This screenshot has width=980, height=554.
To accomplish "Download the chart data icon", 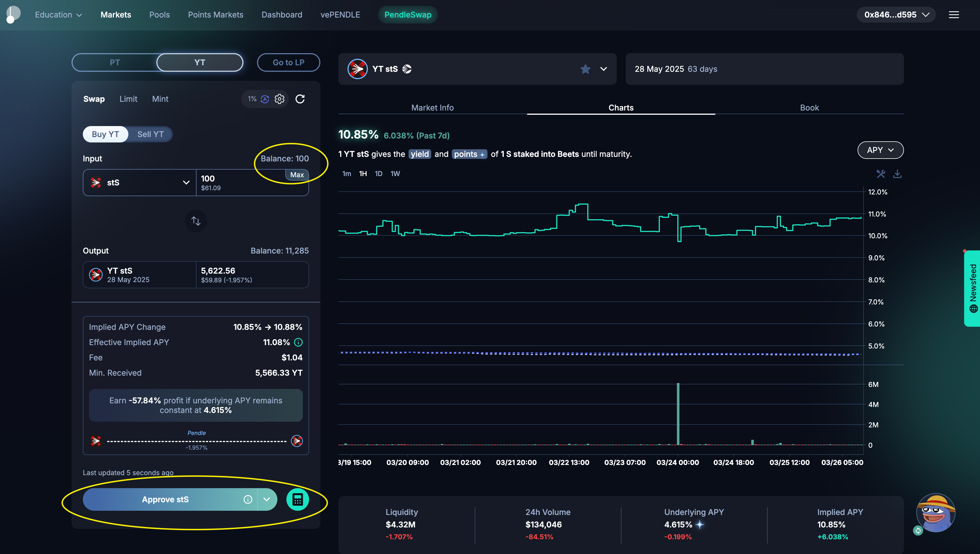I will coord(897,174).
